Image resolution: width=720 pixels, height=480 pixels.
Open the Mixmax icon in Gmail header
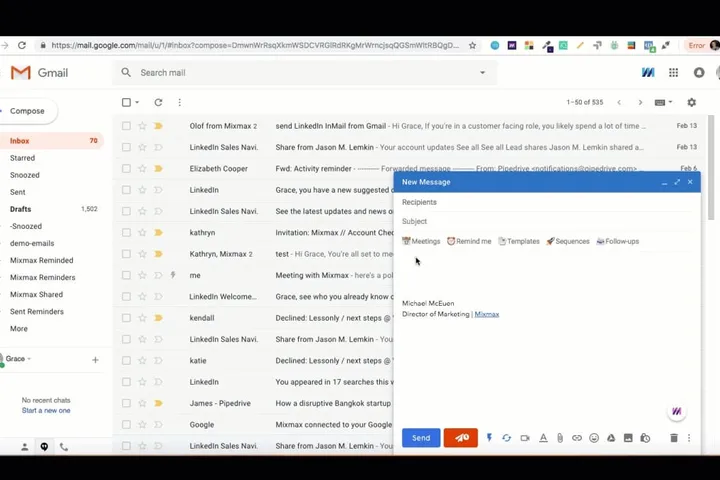(648, 73)
